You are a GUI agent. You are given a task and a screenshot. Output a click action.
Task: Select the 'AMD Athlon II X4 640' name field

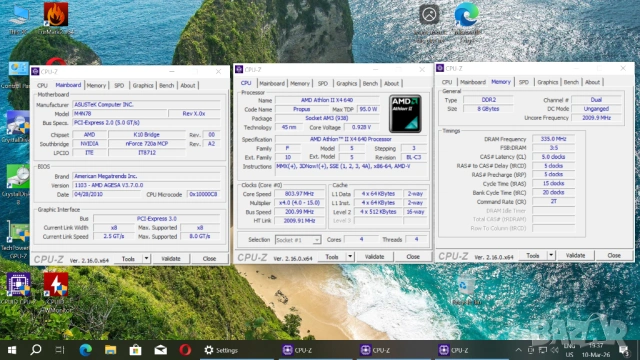click(327, 100)
